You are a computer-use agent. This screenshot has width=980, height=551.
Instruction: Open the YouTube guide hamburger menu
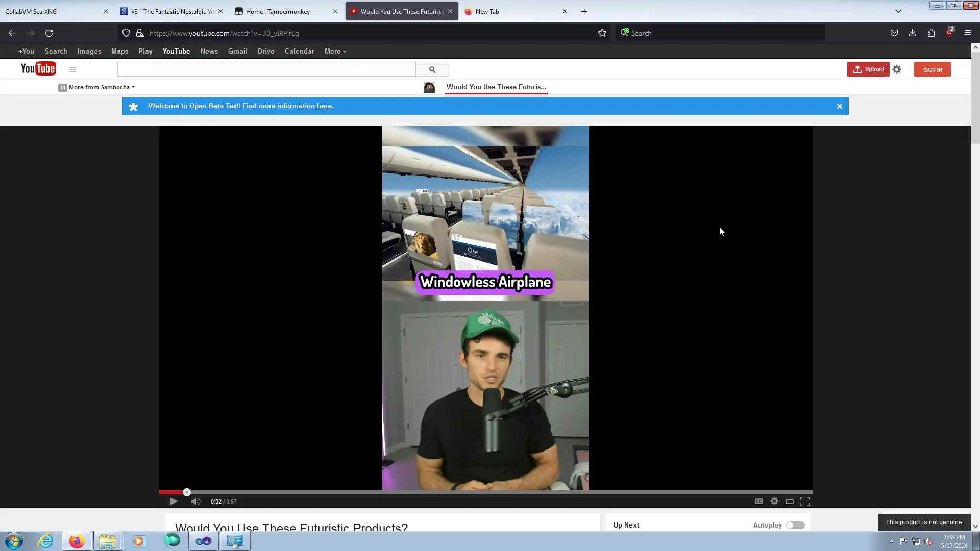(x=72, y=69)
